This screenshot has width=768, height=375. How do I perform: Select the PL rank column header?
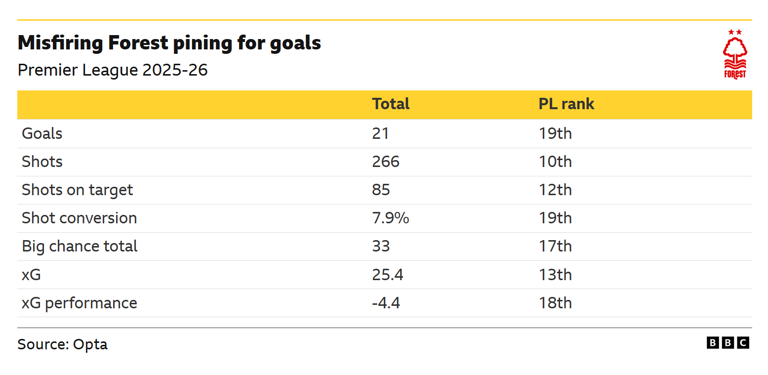click(566, 104)
